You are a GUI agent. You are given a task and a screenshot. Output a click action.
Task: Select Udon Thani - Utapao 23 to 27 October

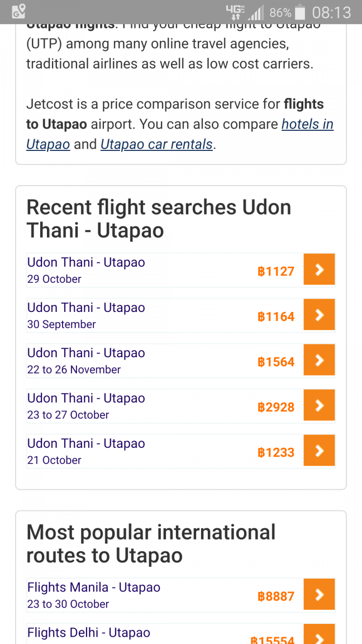pyautogui.click(x=180, y=405)
